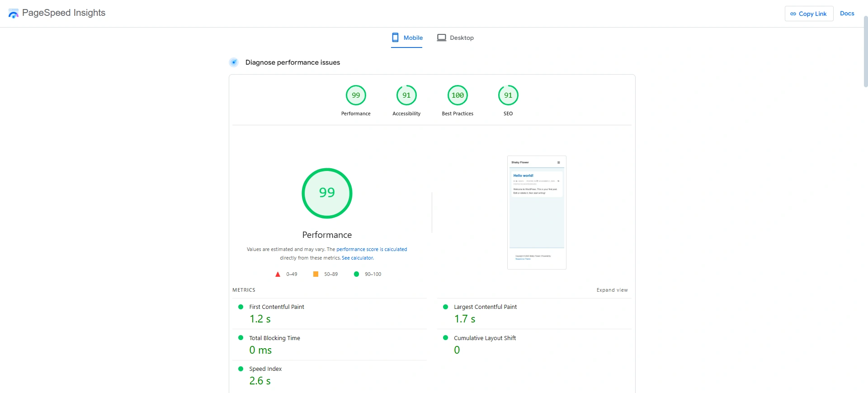868x393 pixels.
Task: Open the 'See calculator' link
Action: (358, 258)
